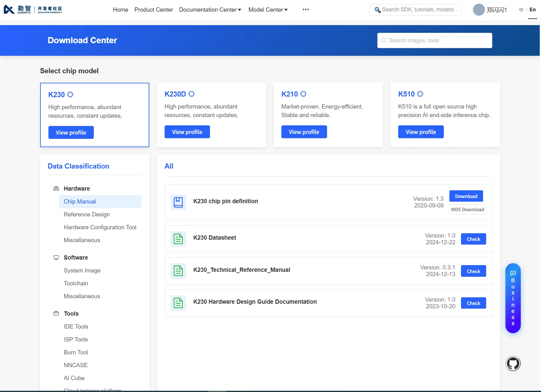View profile for the K230D chip
Screen dimensions: 541x392
(x=187, y=132)
